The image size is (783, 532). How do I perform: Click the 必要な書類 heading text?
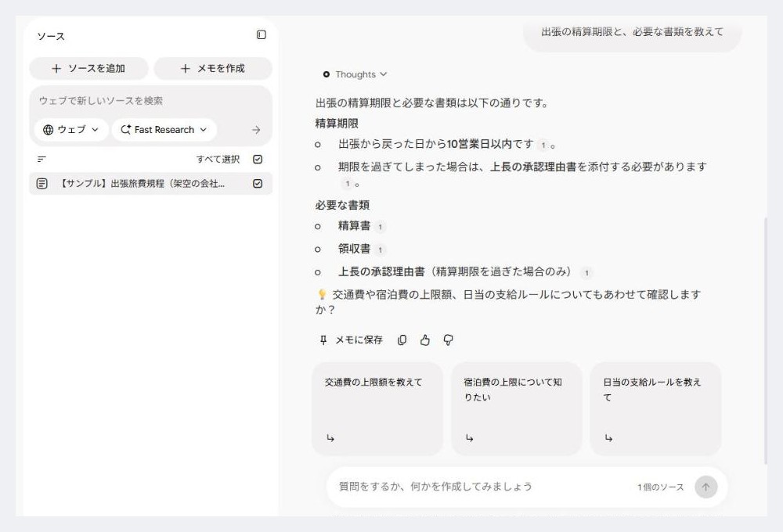click(342, 205)
